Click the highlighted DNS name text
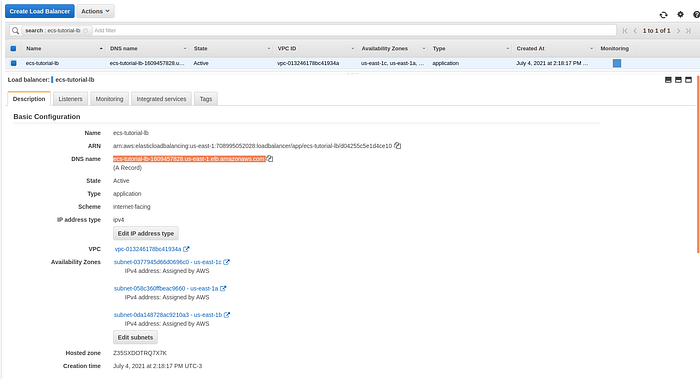Screen dimensions: 700x379 click(189, 158)
